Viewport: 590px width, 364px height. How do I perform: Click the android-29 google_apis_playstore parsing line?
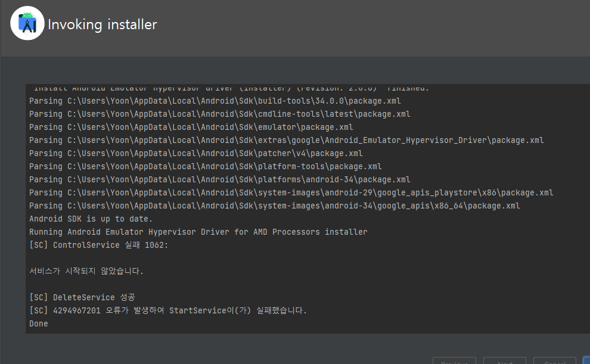pyautogui.click(x=291, y=192)
